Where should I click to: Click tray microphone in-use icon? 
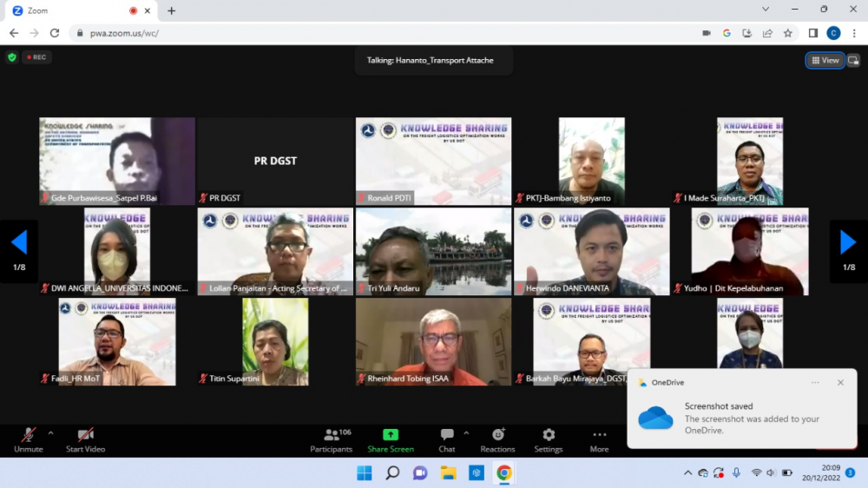point(736,472)
